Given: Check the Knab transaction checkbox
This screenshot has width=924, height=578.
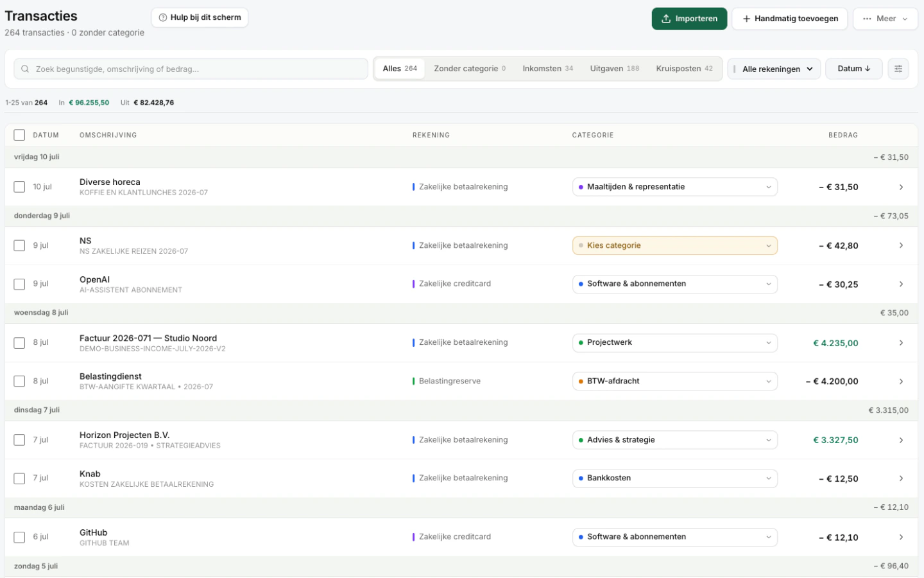Looking at the screenshot, I should pyautogui.click(x=19, y=478).
